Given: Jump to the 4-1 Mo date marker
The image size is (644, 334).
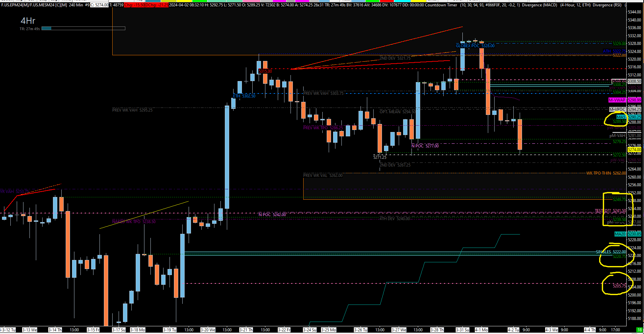Looking at the screenshot, I should [481, 330].
